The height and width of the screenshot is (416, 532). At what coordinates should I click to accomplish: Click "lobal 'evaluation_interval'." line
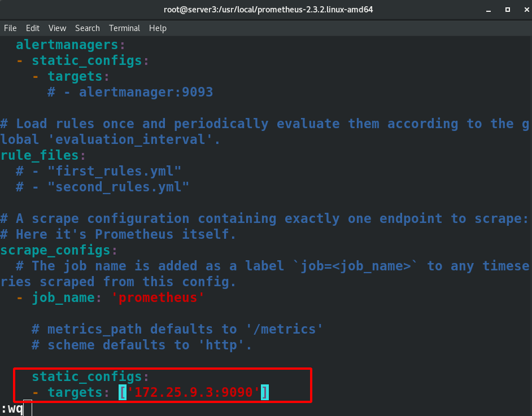(x=110, y=139)
